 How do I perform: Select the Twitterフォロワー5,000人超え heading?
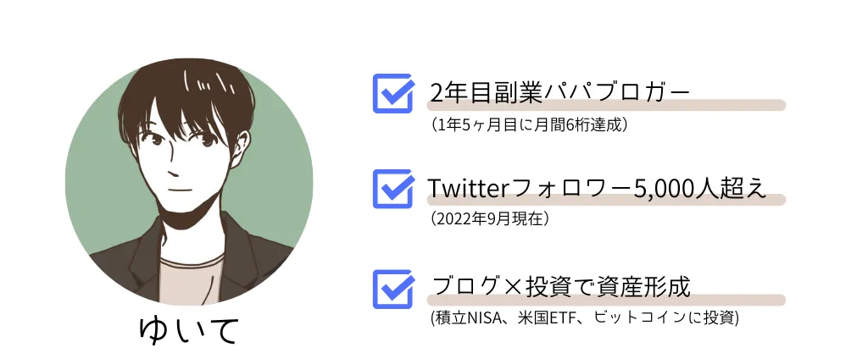[597, 189]
